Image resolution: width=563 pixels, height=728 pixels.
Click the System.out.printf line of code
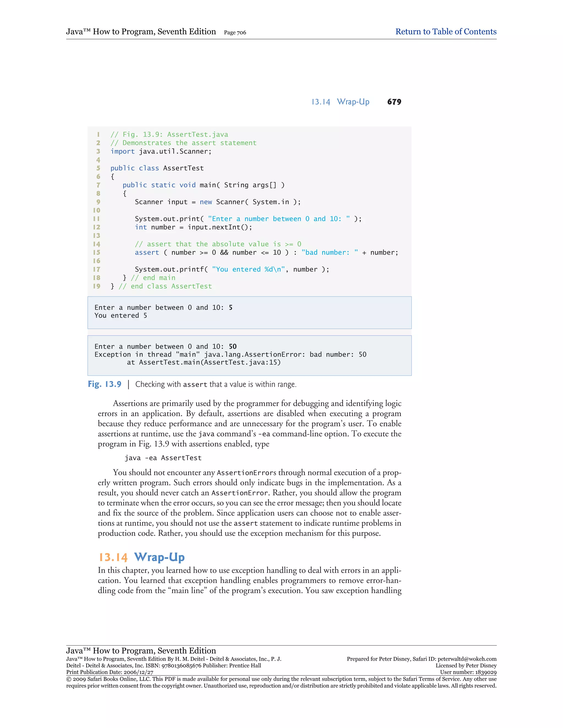(232, 269)
